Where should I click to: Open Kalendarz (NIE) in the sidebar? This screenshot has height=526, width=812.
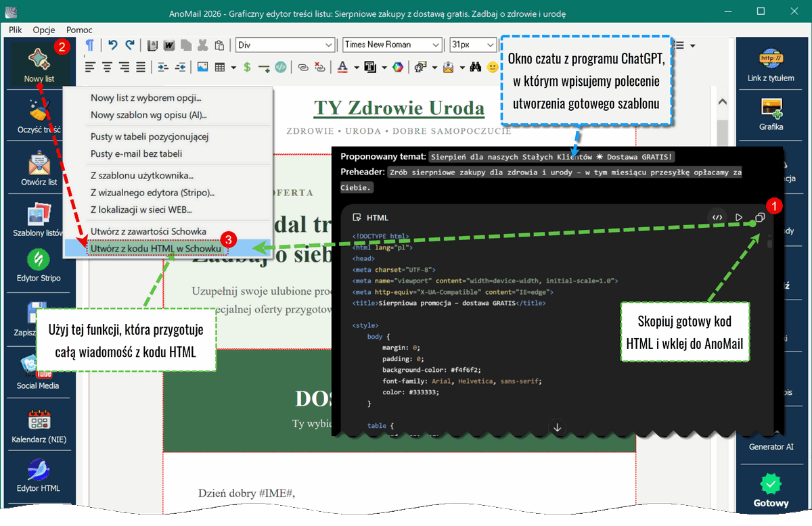(x=39, y=426)
